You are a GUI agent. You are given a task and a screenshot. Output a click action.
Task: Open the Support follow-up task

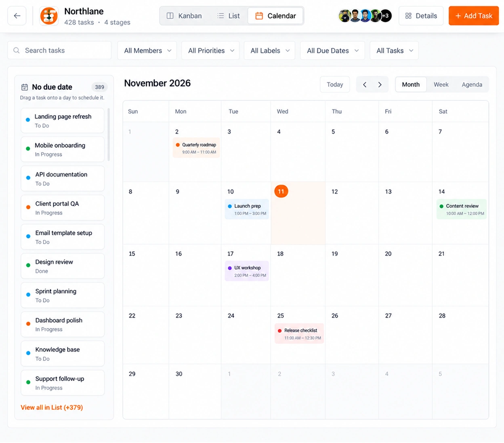[x=63, y=383]
